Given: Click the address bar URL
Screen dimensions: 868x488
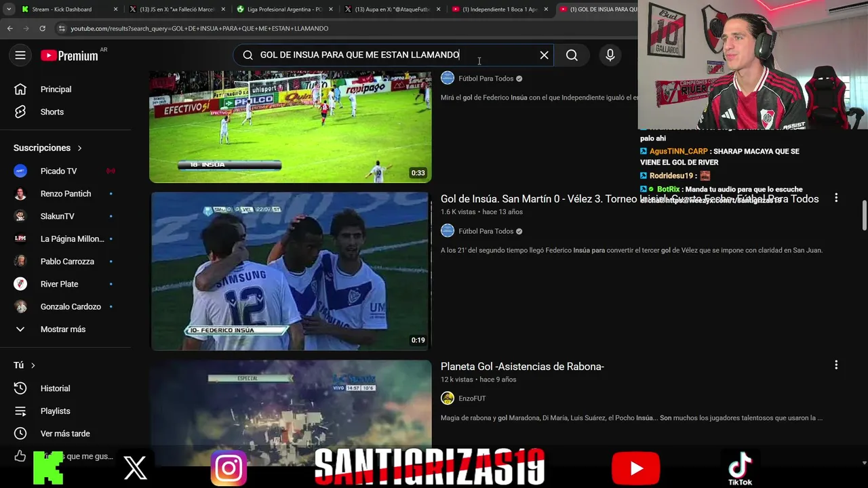Looking at the screenshot, I should point(199,28).
